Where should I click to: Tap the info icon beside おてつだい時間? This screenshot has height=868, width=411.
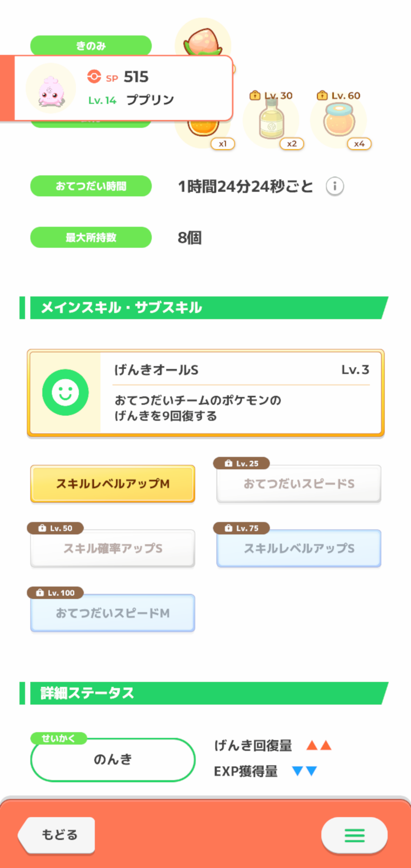pyautogui.click(x=335, y=187)
